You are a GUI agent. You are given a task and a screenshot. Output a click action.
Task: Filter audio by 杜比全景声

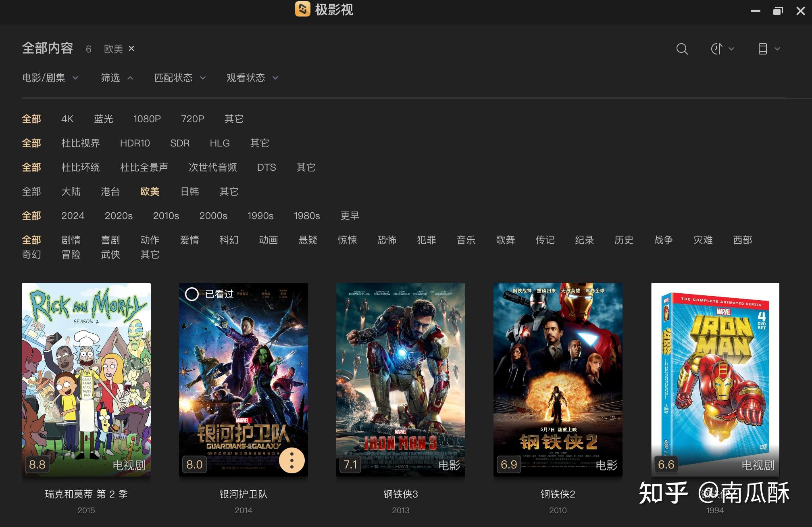144,167
